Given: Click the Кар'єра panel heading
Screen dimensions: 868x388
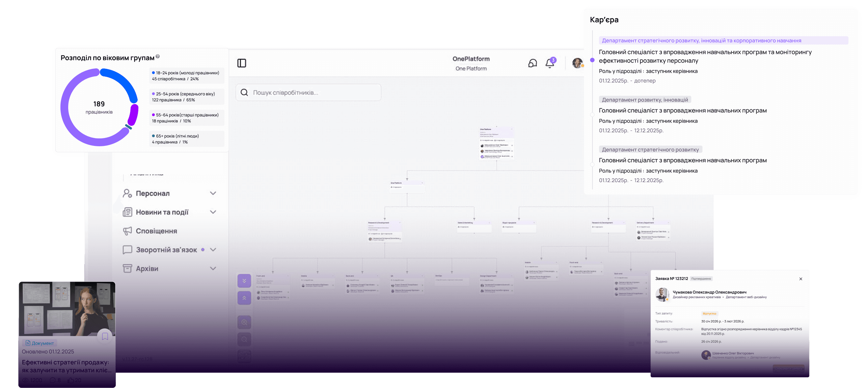Looking at the screenshot, I should click(x=604, y=19).
